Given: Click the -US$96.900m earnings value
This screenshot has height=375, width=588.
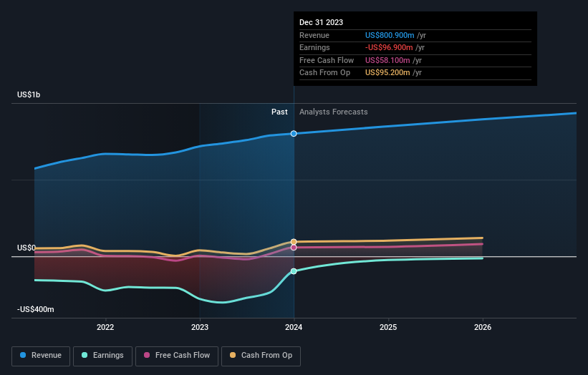Looking at the screenshot, I should pos(389,47).
